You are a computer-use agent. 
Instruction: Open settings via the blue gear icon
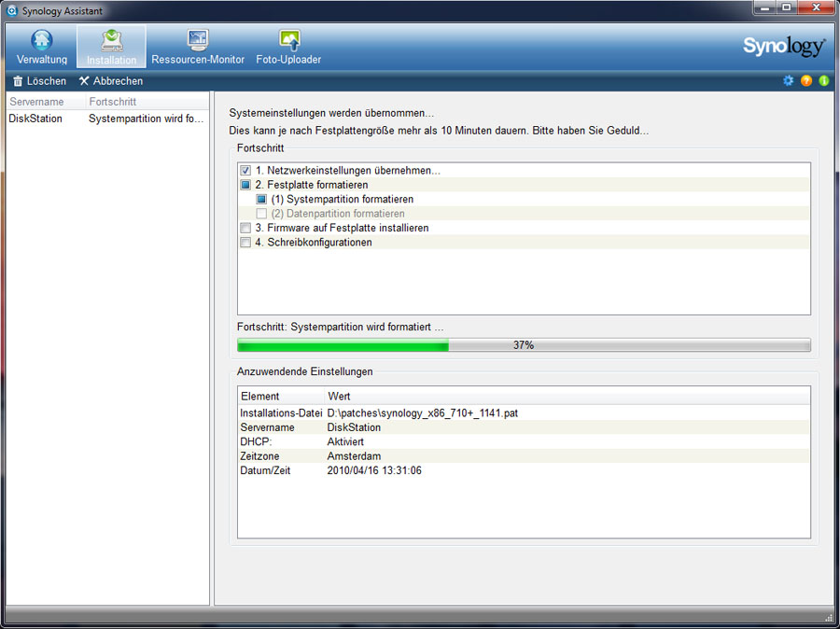pos(788,80)
